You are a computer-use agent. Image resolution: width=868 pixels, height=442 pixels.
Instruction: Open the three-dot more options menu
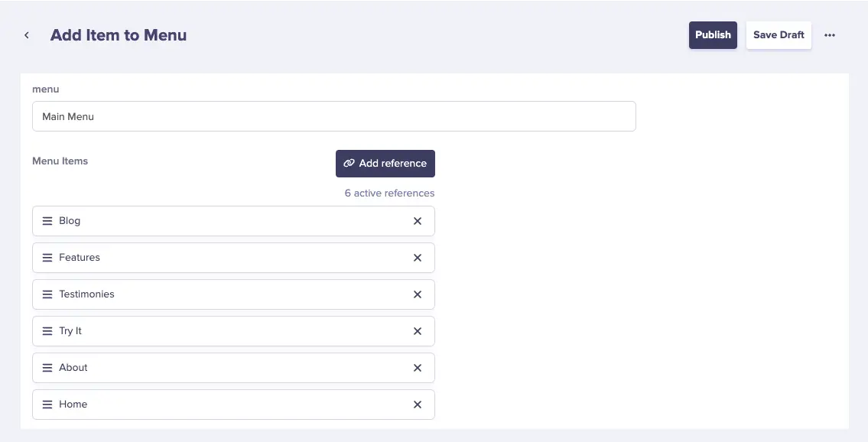click(830, 35)
